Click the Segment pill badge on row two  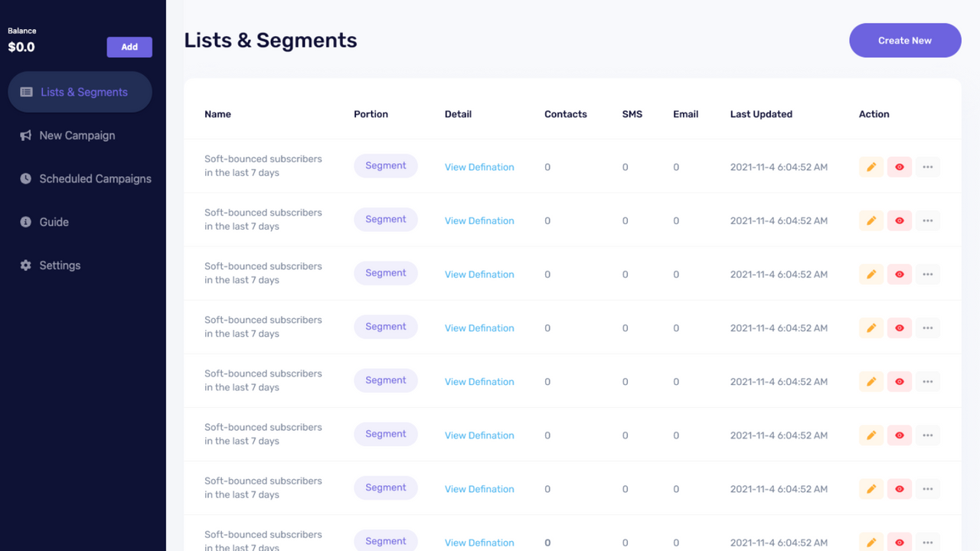386,219
